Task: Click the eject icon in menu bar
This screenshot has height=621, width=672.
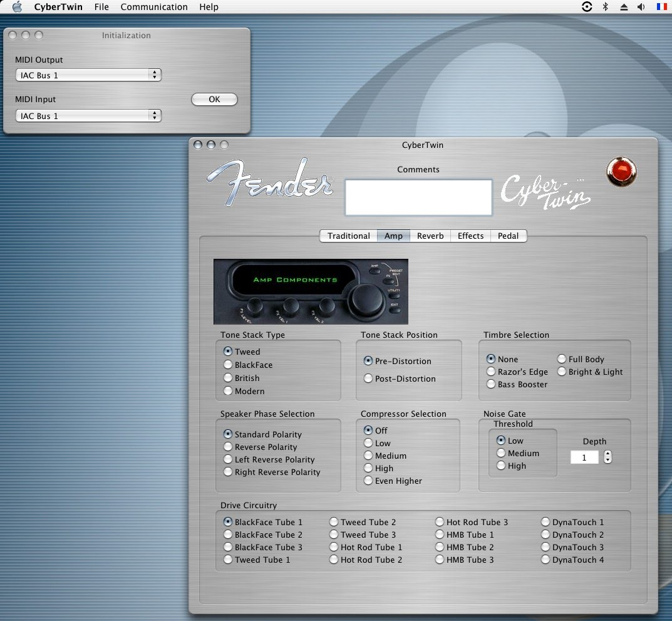Action: [624, 7]
